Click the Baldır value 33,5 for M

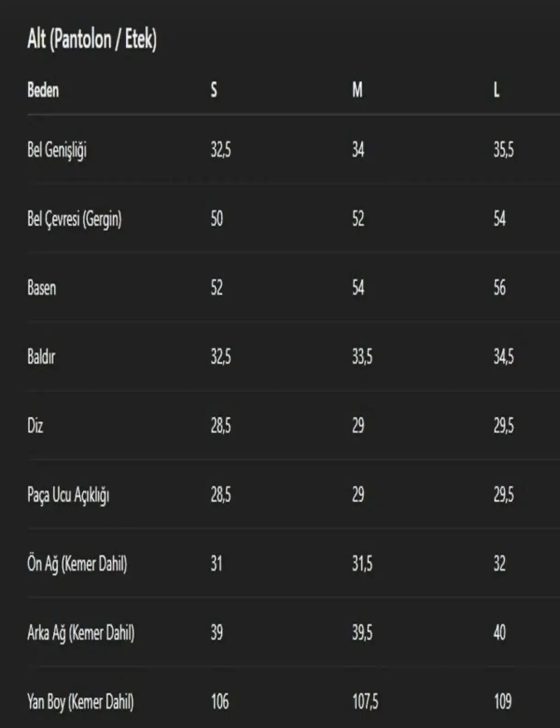click(x=362, y=357)
